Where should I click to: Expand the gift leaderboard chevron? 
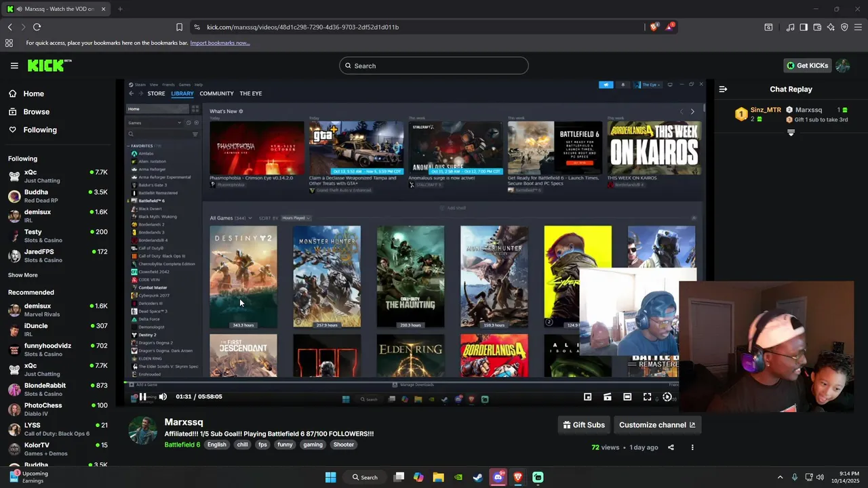[791, 133]
